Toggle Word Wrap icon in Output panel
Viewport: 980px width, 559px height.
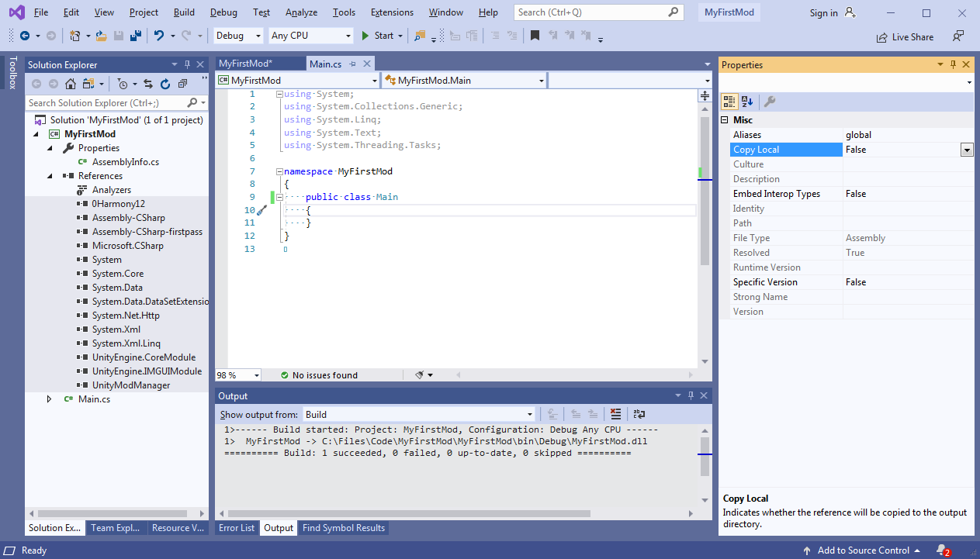tap(639, 414)
